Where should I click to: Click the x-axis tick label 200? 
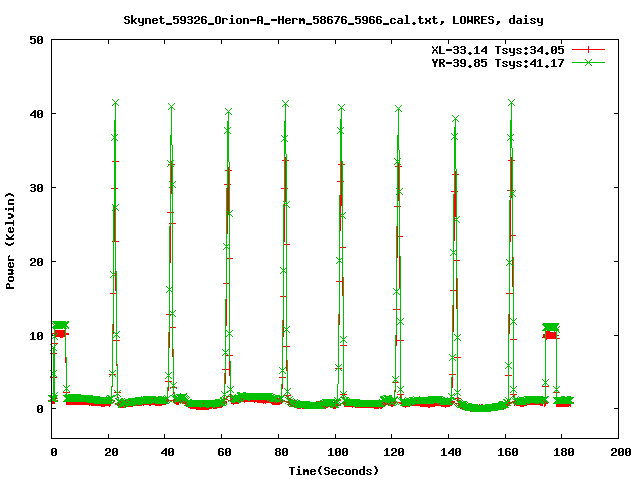pos(620,452)
